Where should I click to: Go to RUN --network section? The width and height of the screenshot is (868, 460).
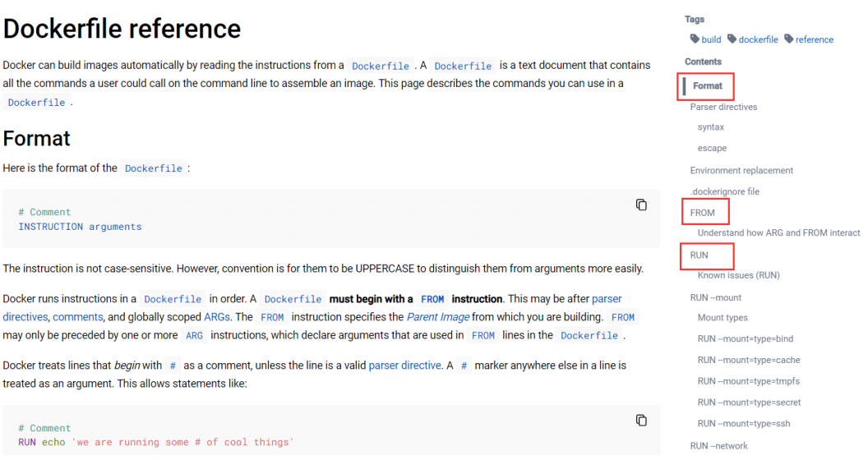718,445
